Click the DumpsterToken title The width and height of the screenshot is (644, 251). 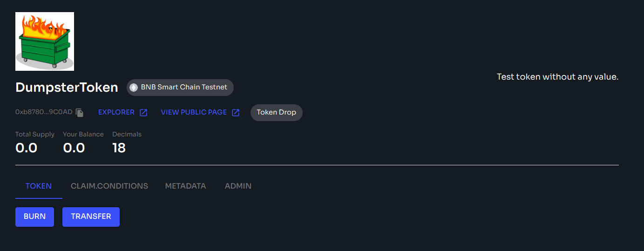tap(67, 88)
